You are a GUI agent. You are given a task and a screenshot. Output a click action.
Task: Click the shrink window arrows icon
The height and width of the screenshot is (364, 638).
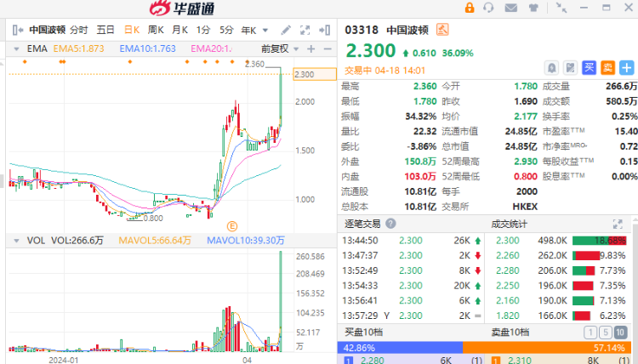pos(561,8)
